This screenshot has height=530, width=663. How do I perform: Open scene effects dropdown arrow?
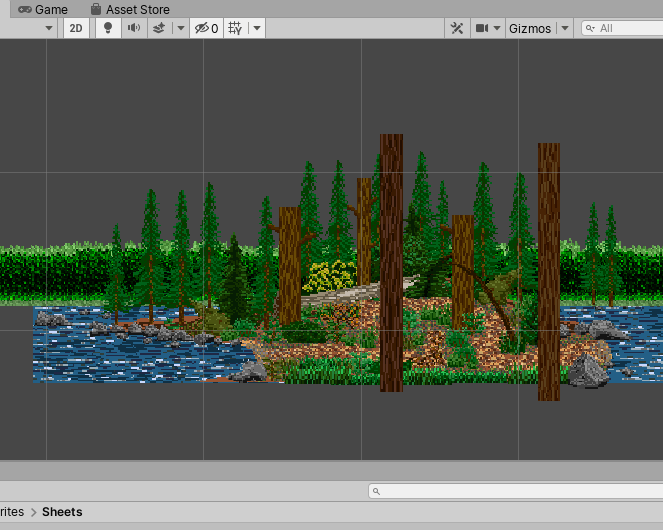tap(181, 28)
